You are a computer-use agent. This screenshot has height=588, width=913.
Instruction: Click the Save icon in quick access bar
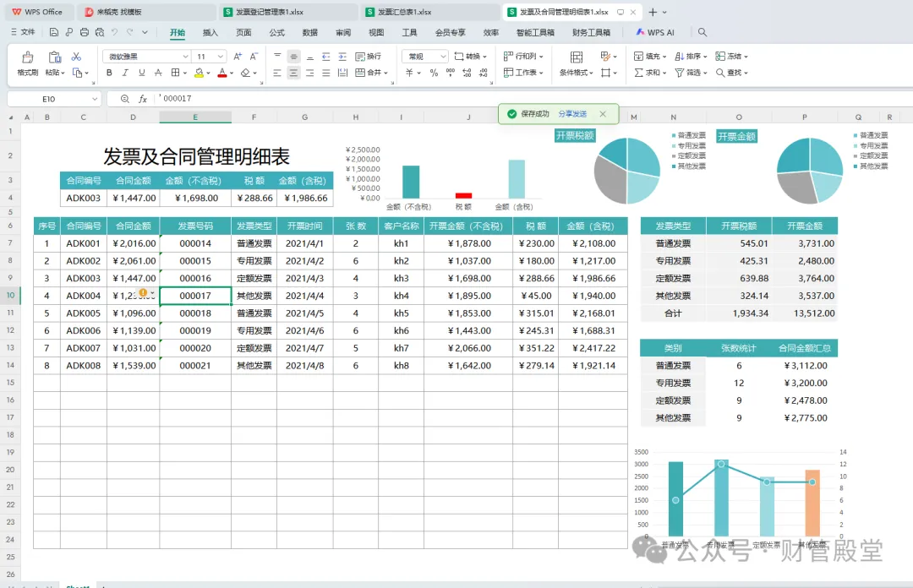click(x=53, y=32)
